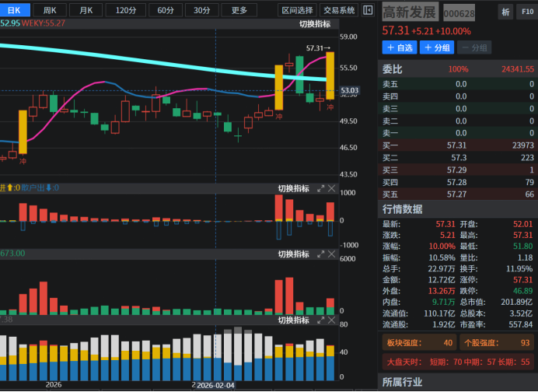Screen dimensions: 538x392
Task: Open 切换指标 on the main K-line chart
Action: (314, 24)
